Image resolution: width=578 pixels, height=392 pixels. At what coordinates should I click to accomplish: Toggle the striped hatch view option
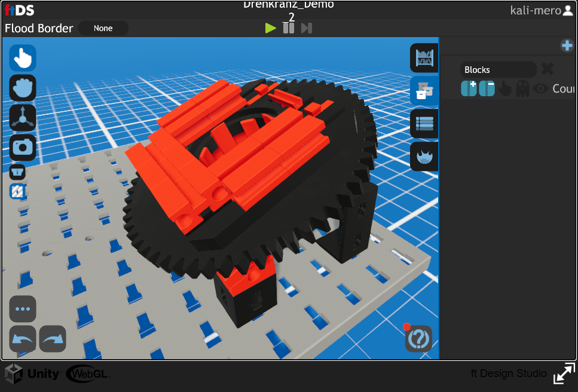pyautogui.click(x=17, y=191)
